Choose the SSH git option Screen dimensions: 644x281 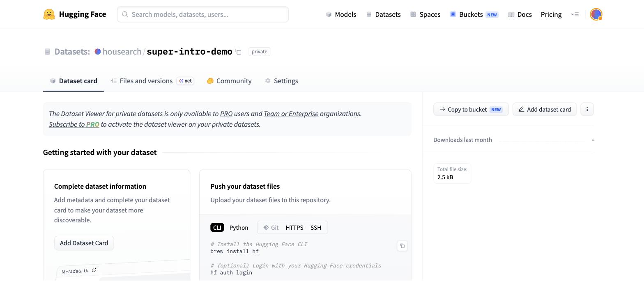[x=316, y=228]
